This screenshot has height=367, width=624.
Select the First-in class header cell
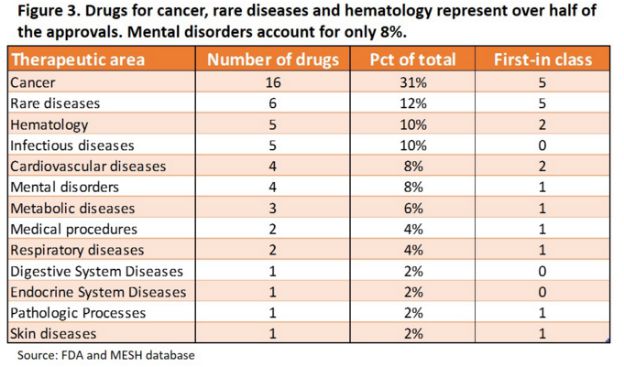pos(542,59)
